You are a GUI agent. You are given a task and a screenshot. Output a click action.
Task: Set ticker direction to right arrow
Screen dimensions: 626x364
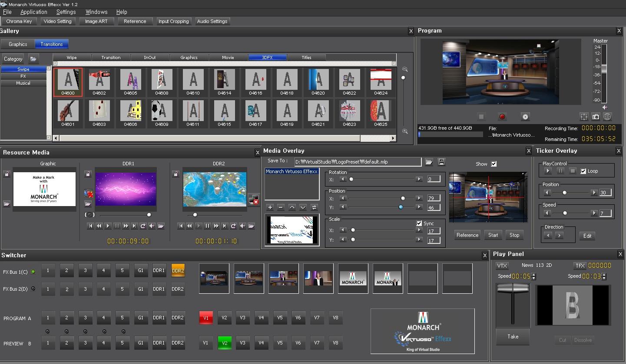click(559, 235)
